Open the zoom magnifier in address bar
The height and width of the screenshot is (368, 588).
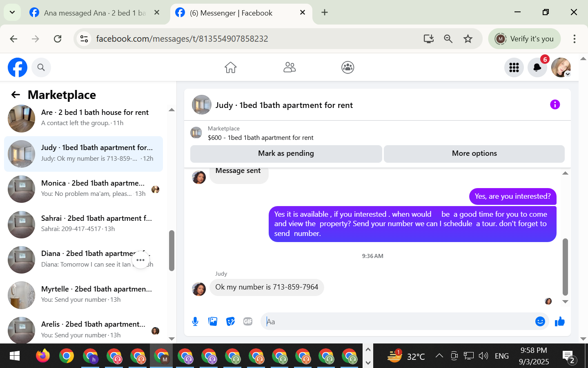448,39
